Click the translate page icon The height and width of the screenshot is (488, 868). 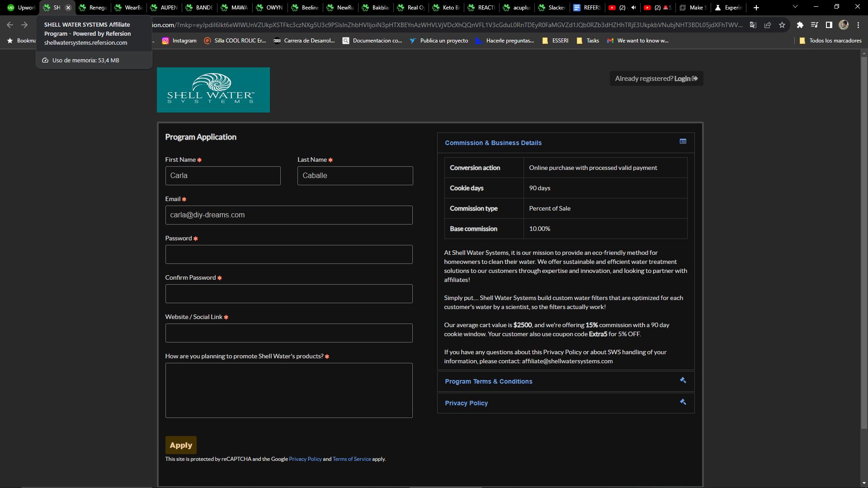pyautogui.click(x=753, y=25)
